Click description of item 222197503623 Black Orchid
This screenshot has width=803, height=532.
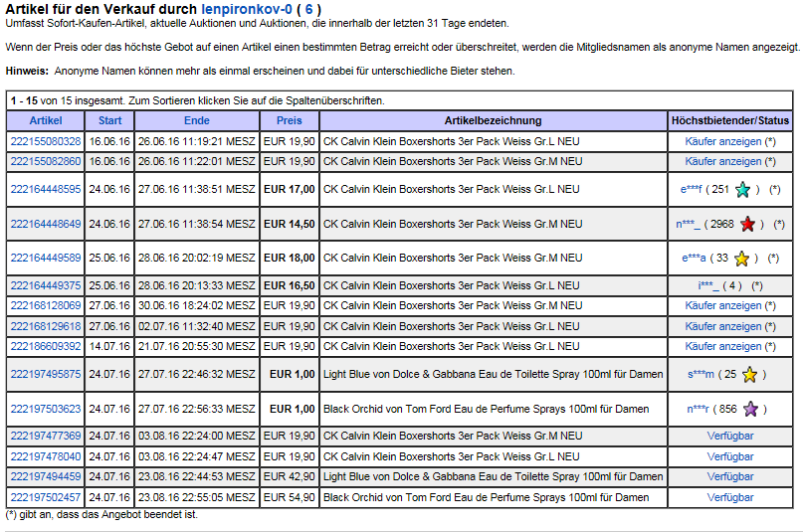click(x=486, y=409)
